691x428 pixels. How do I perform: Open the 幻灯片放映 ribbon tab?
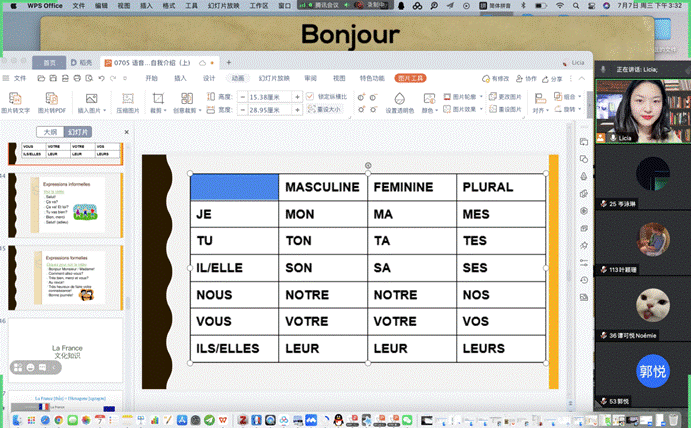coord(273,78)
